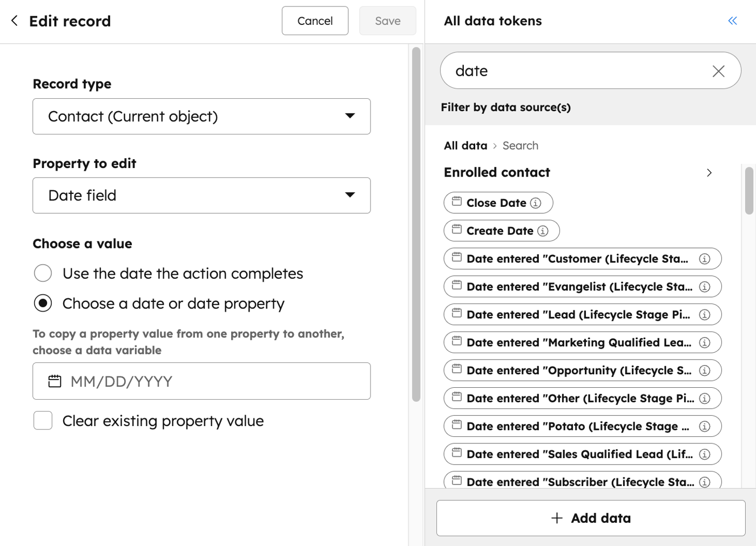The width and height of the screenshot is (756, 546).
Task: Expand the Enrolled contact section chevron
Action: (710, 172)
